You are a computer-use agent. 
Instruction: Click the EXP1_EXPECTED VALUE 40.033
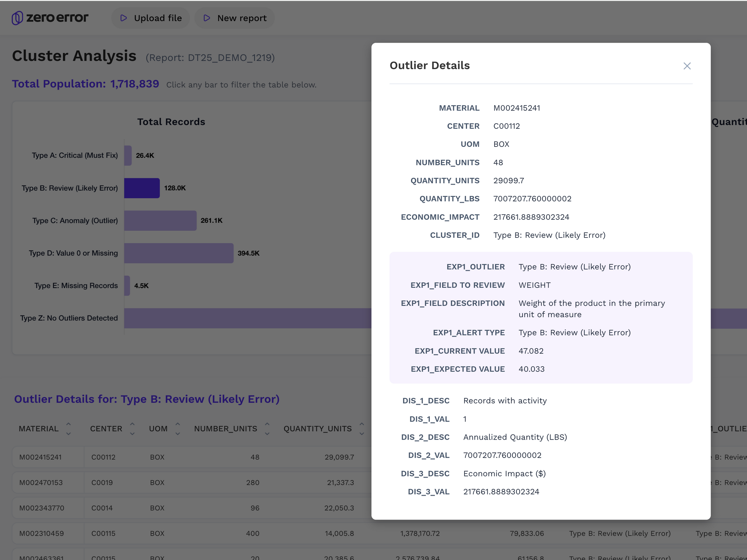click(x=531, y=369)
